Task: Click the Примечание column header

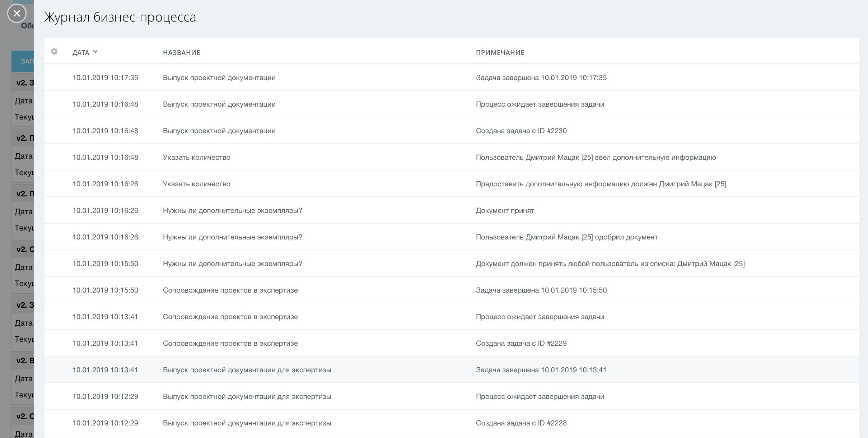Action: click(500, 52)
